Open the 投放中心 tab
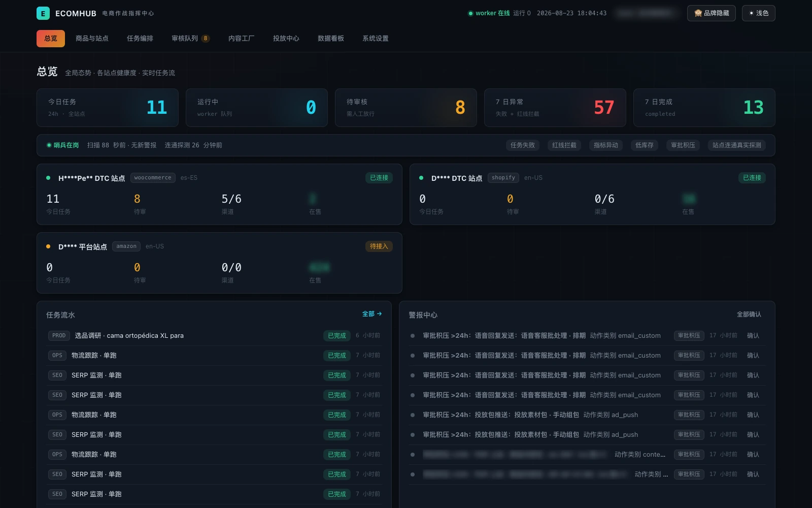 pos(286,39)
